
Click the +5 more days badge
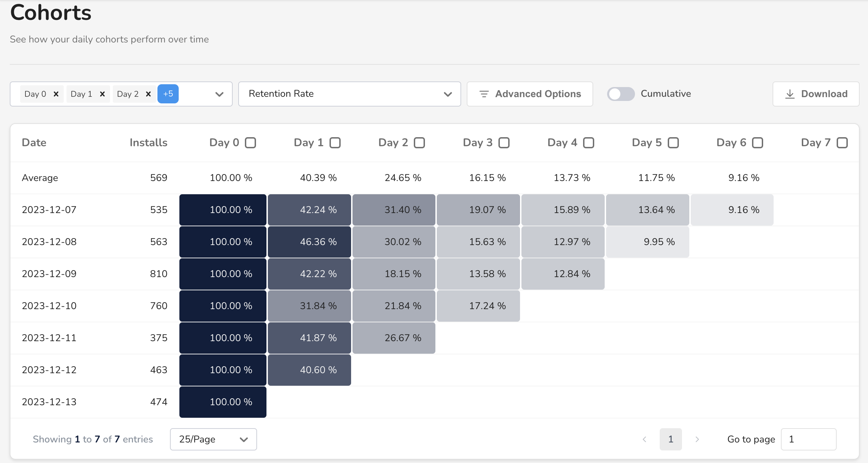168,94
